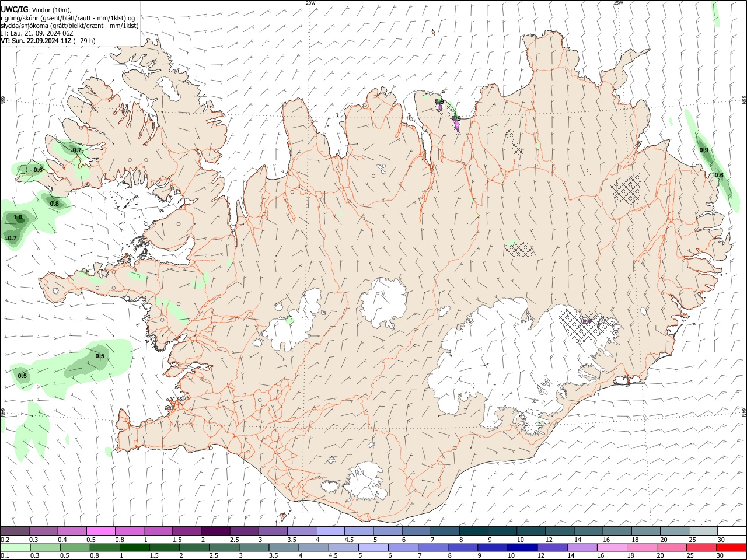
Task: Click the round white Hofsjökull glacier in central Iceland
Action: pyautogui.click(x=383, y=302)
